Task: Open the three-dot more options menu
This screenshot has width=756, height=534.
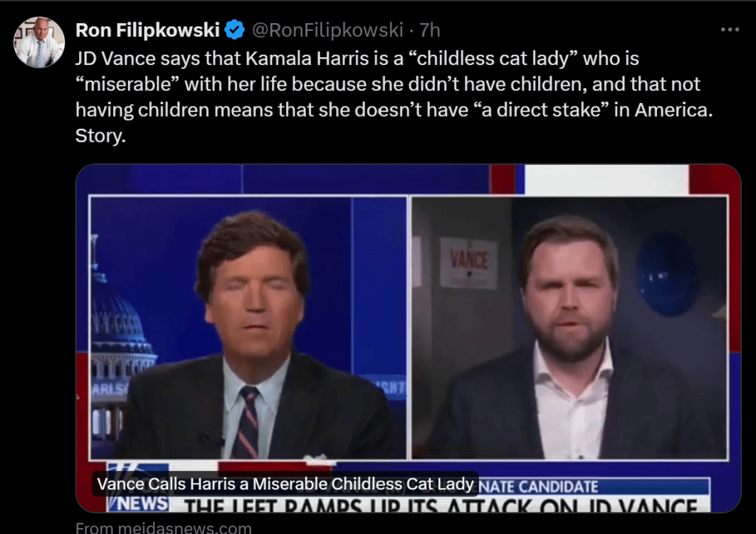Action: coord(730,30)
